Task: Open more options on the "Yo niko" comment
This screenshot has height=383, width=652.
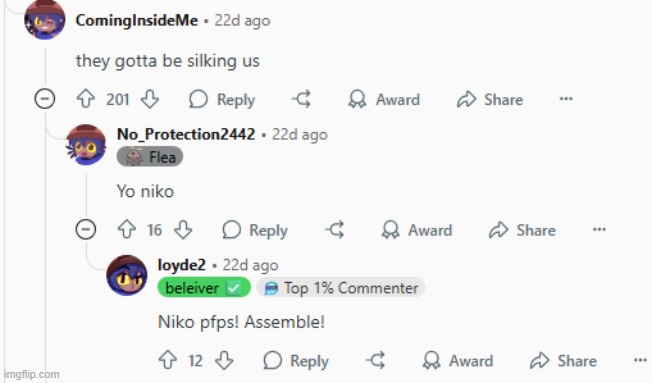Action: point(599,229)
